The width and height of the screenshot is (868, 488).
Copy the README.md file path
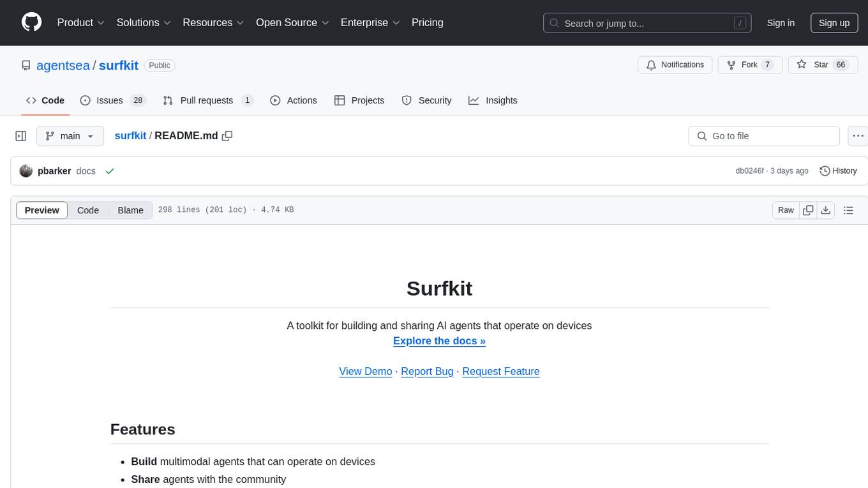coord(227,135)
